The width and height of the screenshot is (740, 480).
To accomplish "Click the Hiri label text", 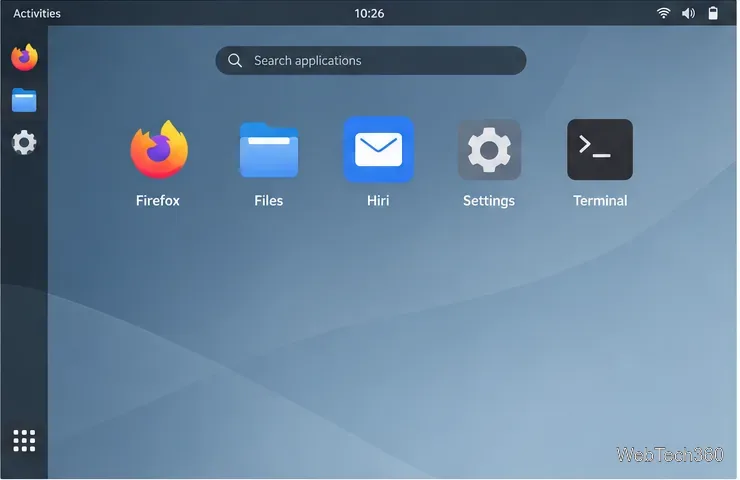I will point(378,201).
